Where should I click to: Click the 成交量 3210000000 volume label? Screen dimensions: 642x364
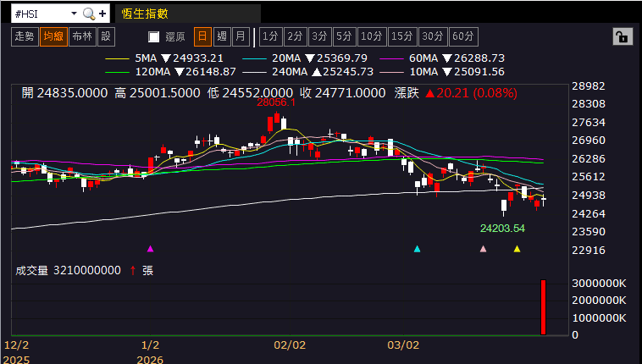pos(68,270)
